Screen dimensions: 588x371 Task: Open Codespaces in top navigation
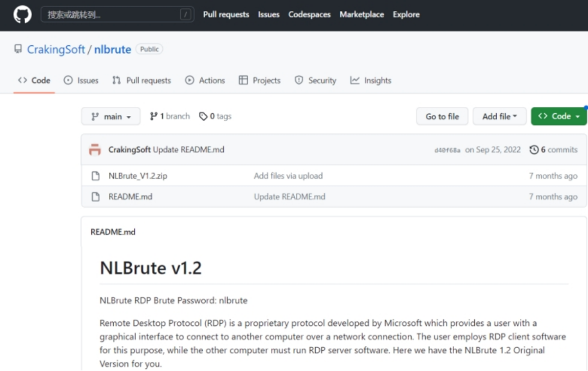point(309,15)
